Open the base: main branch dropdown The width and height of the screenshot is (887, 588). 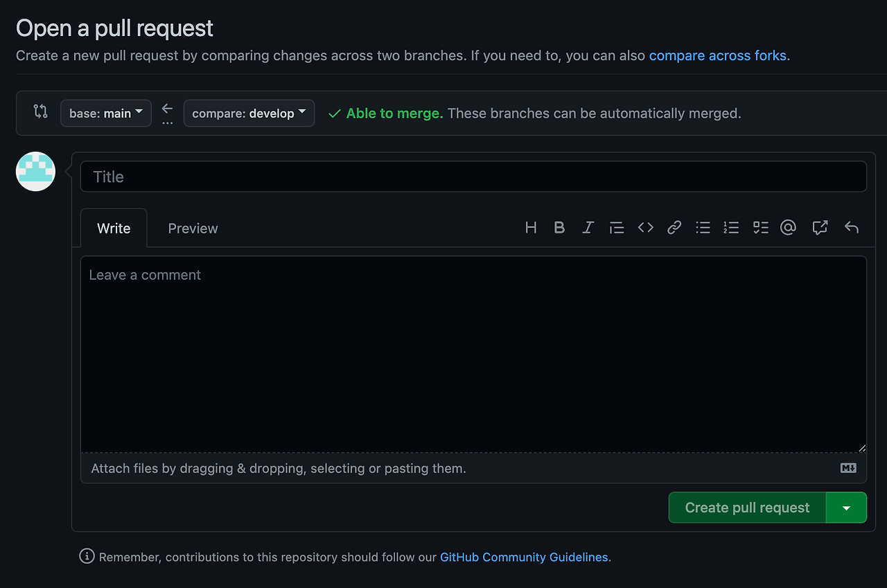[105, 113]
